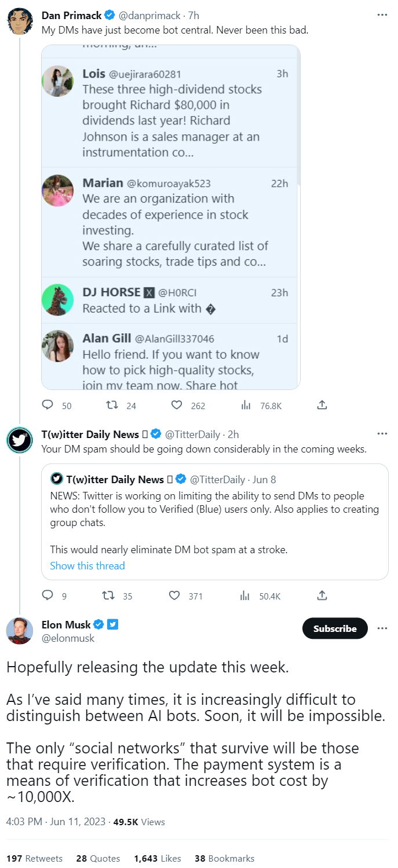The width and height of the screenshot is (398, 868).
Task: Open more options on Elon Musk's tweet
Action: click(382, 628)
